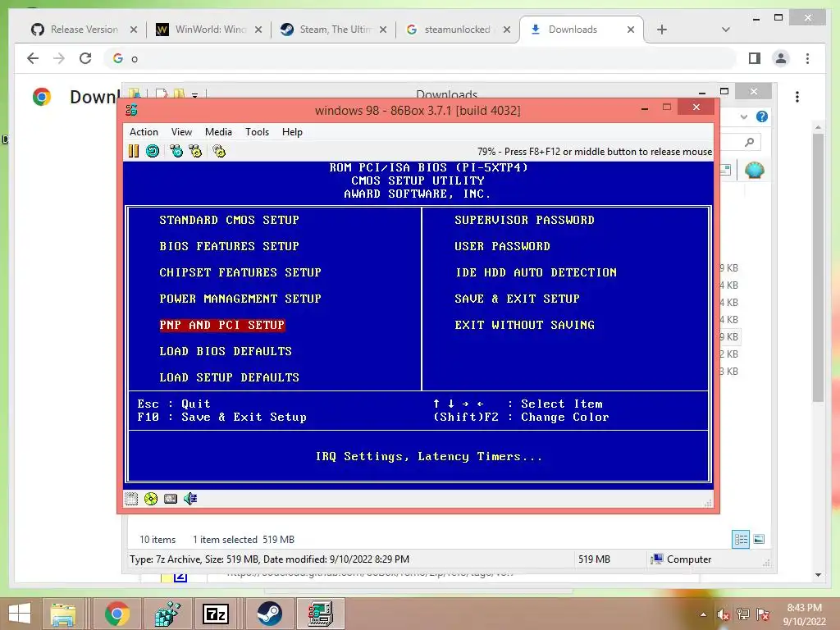The width and height of the screenshot is (840, 630).
Task: Open a new Chrome tab
Action: [662, 30]
